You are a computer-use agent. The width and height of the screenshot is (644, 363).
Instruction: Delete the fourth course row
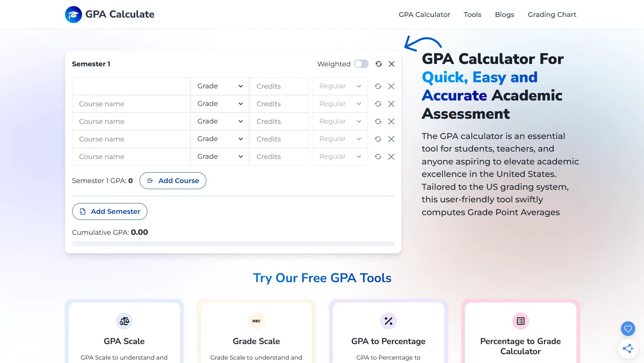(x=391, y=139)
